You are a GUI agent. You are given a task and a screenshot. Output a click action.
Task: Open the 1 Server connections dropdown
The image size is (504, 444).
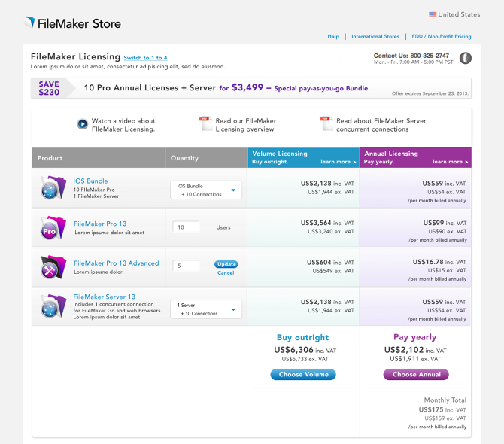[x=206, y=309]
